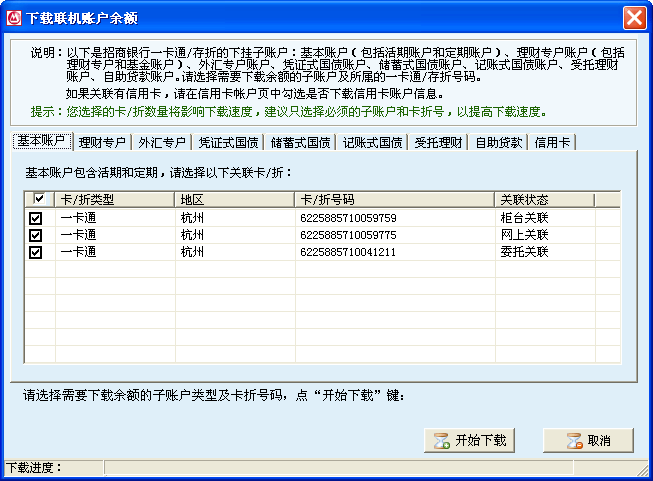Screen dimensions: 653x481
Task: Open the 信用卡 tab
Action: coord(553,142)
